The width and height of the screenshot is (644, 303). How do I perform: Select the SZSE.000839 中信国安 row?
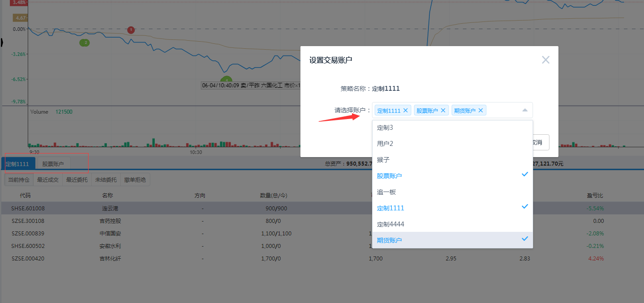point(322,233)
